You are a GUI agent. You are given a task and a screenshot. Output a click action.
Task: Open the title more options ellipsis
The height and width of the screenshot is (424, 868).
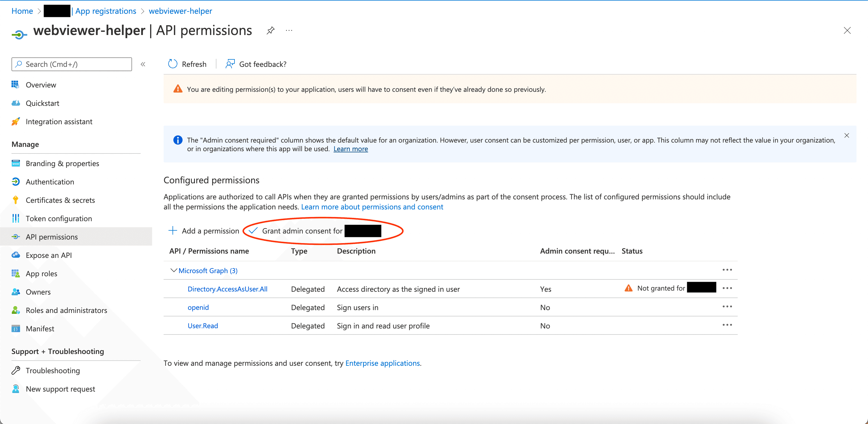[289, 31]
